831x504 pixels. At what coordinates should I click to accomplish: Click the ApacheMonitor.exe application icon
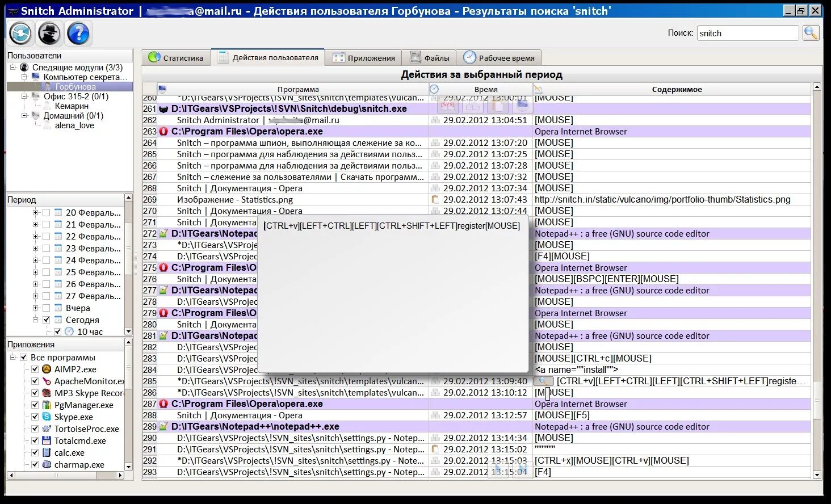[47, 381]
